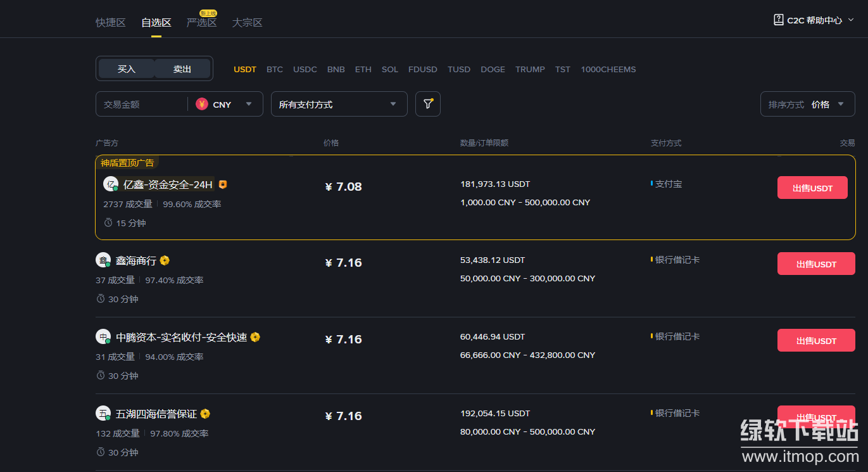868x472 pixels.
Task: Click the C2C help center book icon
Action: [x=778, y=20]
